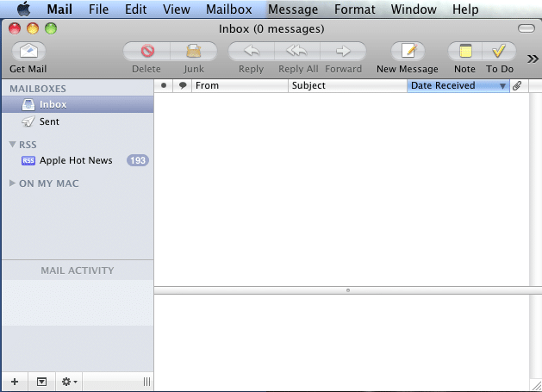Open the Message menu
Image resolution: width=542 pixels, height=392 pixels.
pos(293,9)
